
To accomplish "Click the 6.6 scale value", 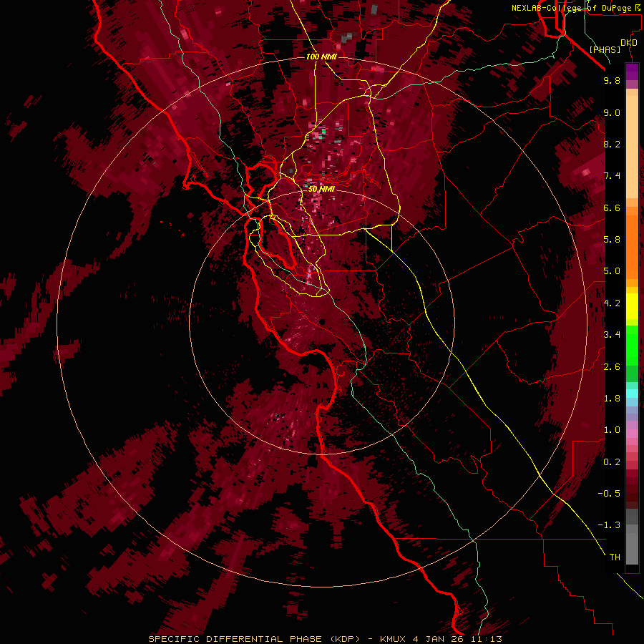I will click(612, 208).
